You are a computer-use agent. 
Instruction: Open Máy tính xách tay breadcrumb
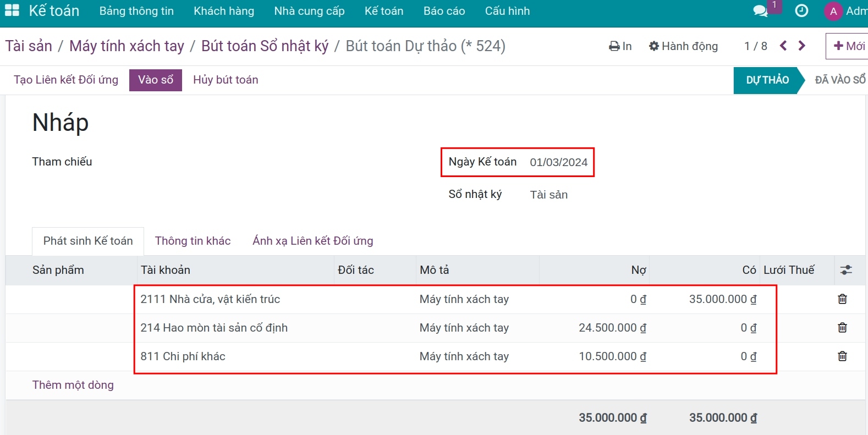(x=127, y=46)
